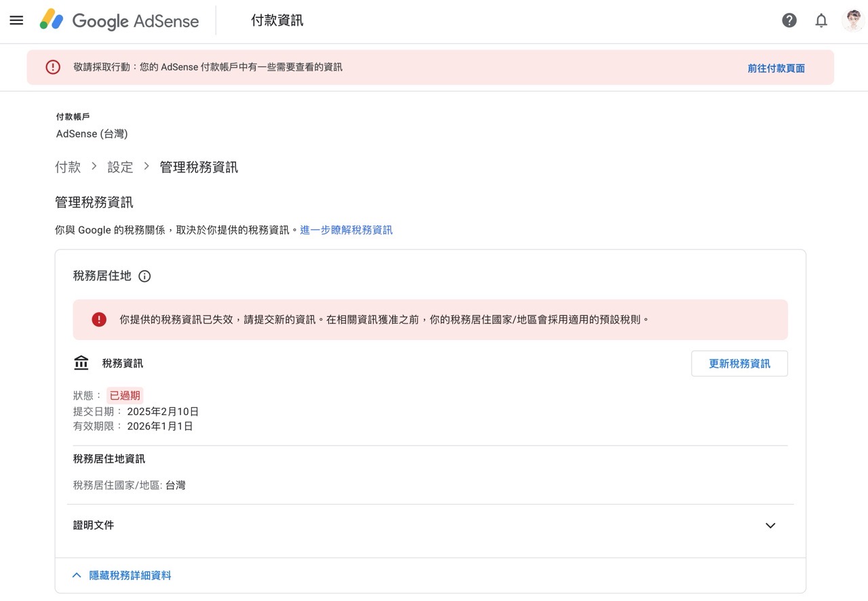This screenshot has width=868, height=601.
Task: Click the info icon next to 稅務居住地
Action: pos(144,276)
